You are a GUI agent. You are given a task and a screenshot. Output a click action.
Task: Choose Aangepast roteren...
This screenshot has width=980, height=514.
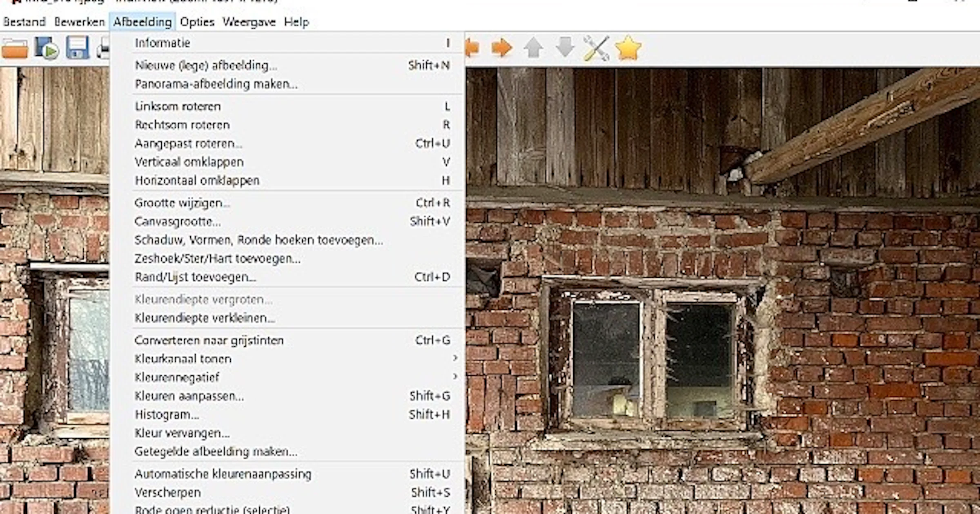coord(287,144)
